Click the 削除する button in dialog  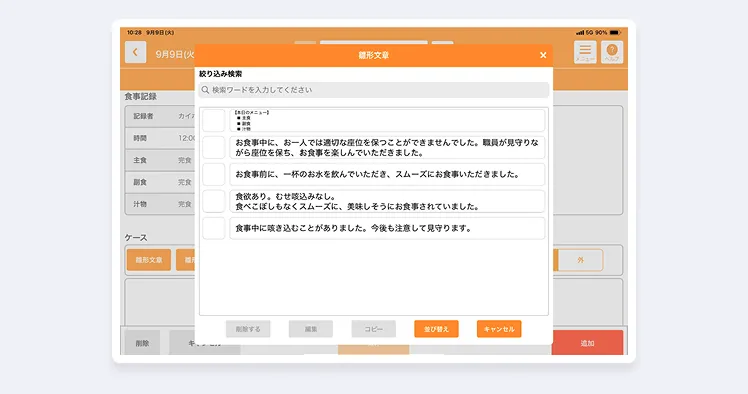[x=248, y=329]
